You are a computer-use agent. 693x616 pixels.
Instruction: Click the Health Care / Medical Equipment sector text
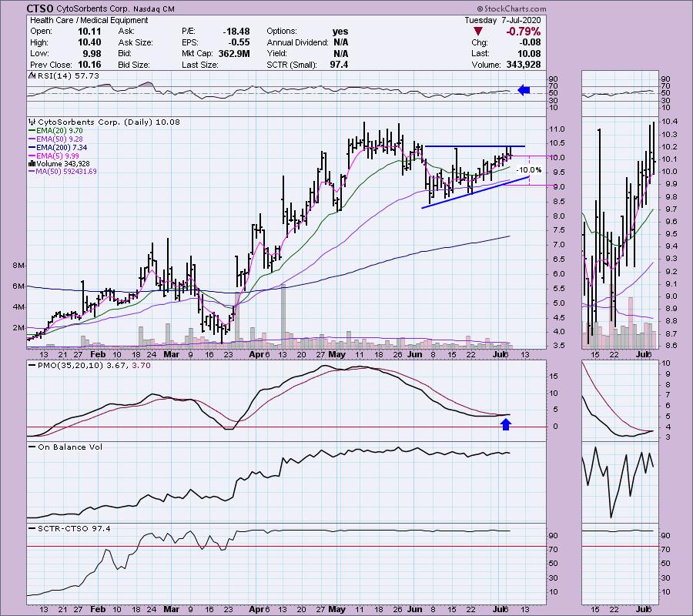89,20
